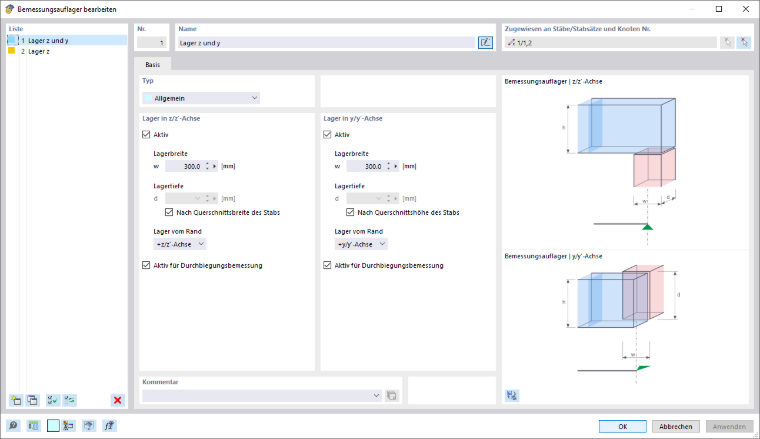Expand the Kommentar dropdown list
This screenshot has height=439, width=760.
click(376, 396)
